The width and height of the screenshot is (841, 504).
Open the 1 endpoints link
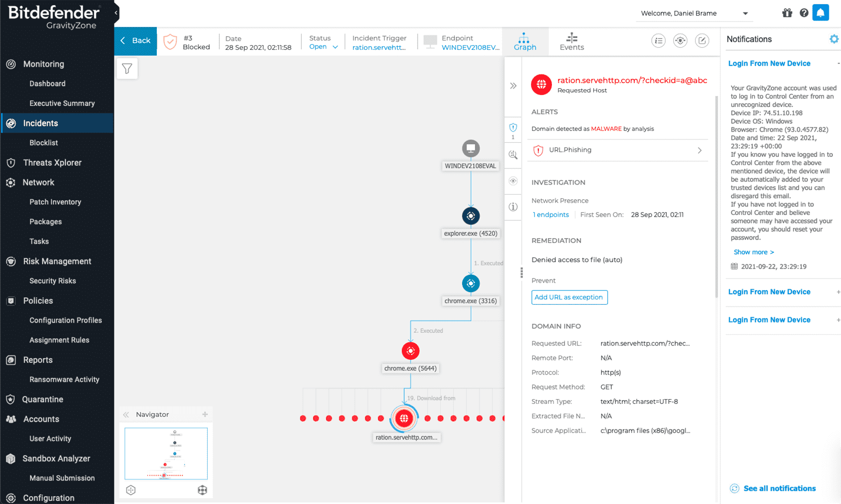(x=551, y=215)
